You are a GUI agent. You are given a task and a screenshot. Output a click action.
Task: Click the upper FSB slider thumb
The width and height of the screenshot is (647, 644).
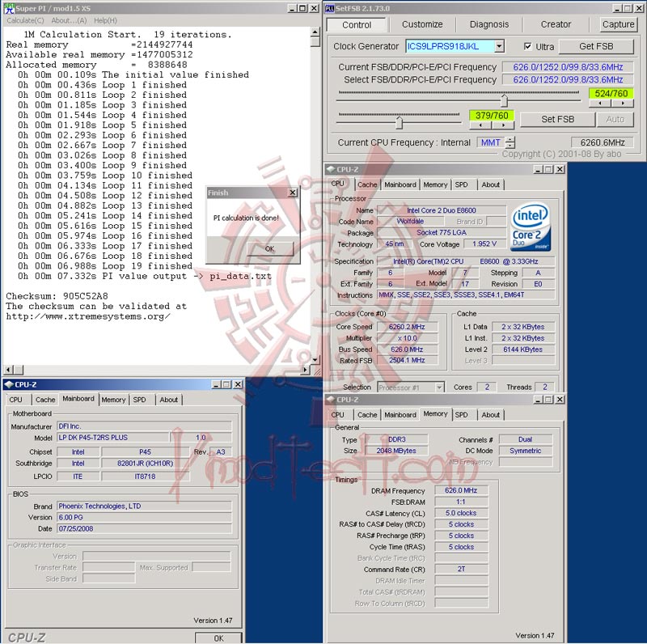(504, 100)
